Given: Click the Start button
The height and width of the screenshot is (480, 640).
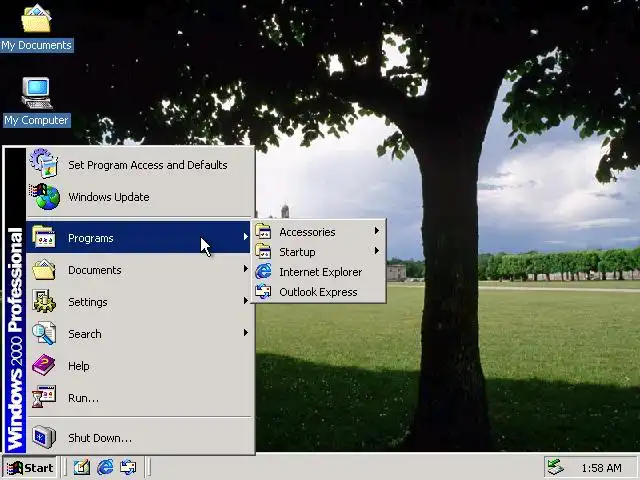Looking at the screenshot, I should pyautogui.click(x=30, y=468).
